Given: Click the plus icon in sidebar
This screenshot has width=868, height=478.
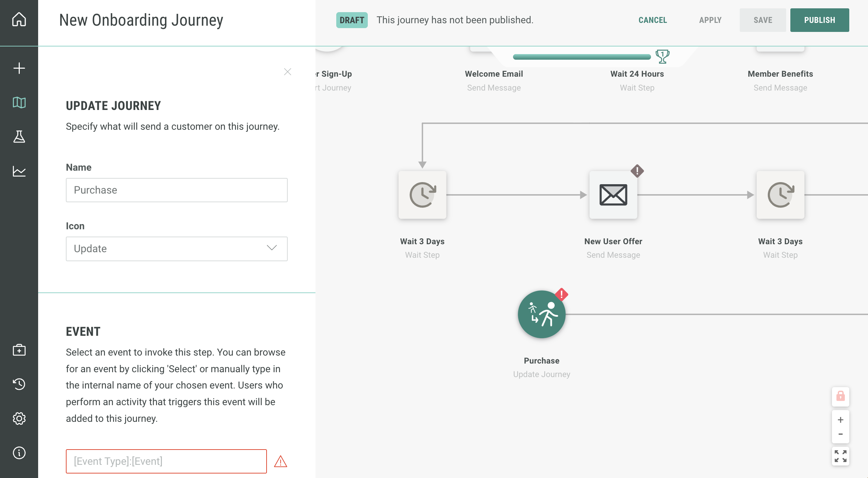Looking at the screenshot, I should (x=19, y=68).
